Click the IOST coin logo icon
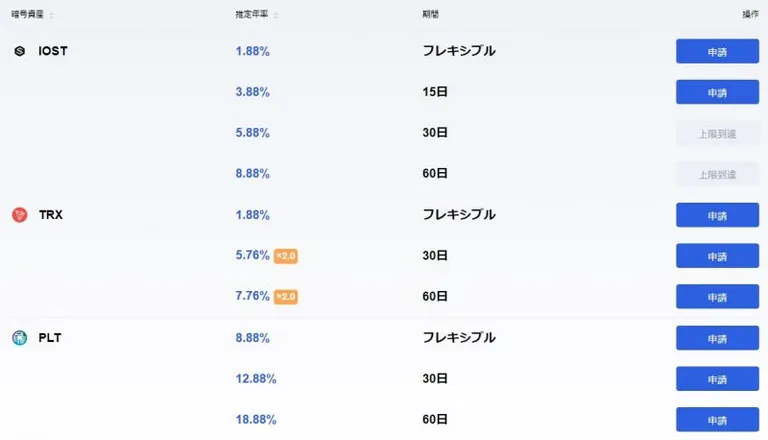768x440 pixels. (x=20, y=51)
